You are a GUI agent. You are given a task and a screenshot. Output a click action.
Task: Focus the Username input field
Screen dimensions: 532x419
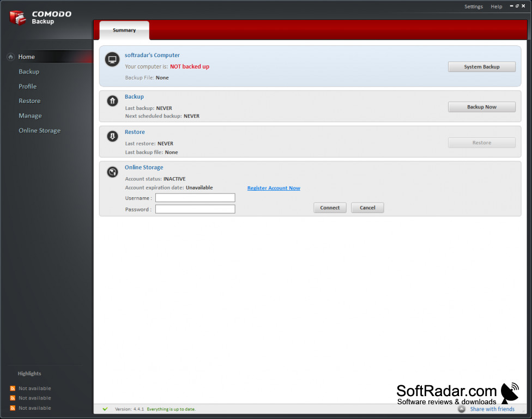pyautogui.click(x=195, y=198)
